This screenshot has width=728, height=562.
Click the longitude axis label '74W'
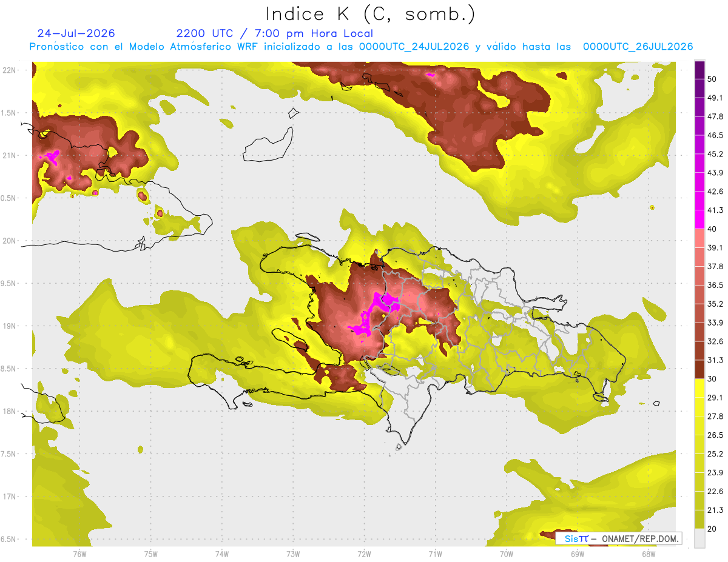pyautogui.click(x=222, y=554)
